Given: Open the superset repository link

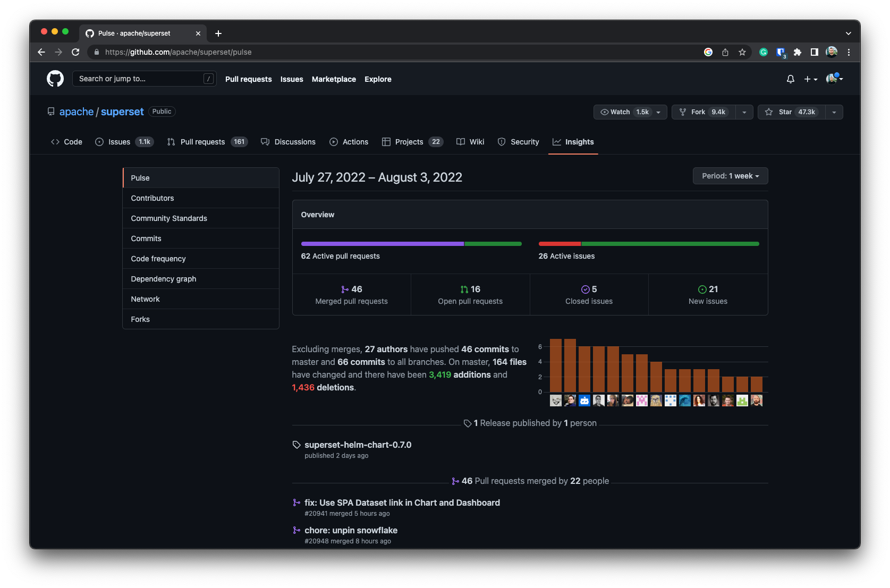Looking at the screenshot, I should click(122, 112).
